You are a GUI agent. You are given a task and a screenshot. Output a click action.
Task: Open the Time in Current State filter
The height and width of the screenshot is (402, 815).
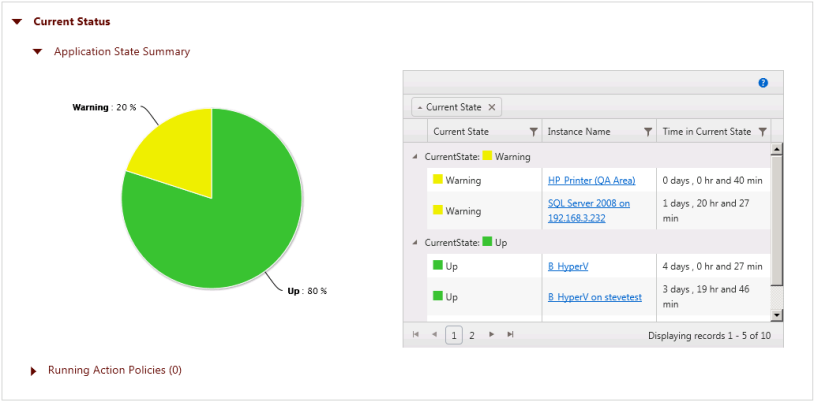click(763, 132)
